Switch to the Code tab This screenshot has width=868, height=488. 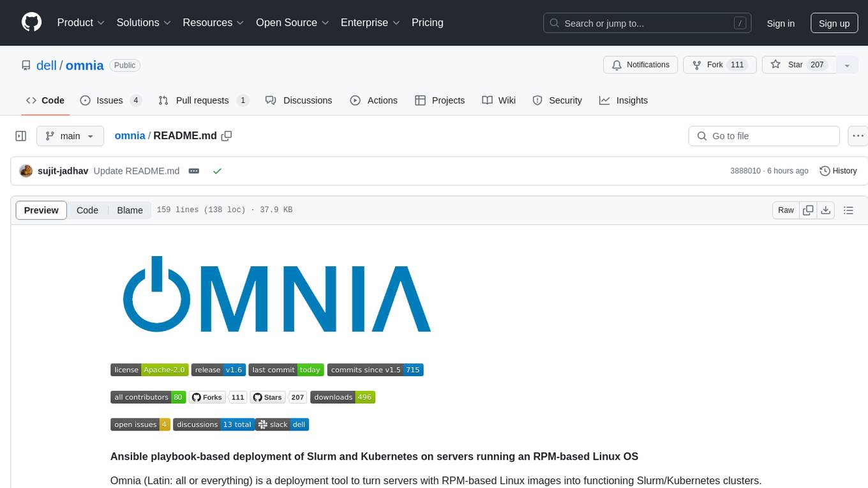45,100
